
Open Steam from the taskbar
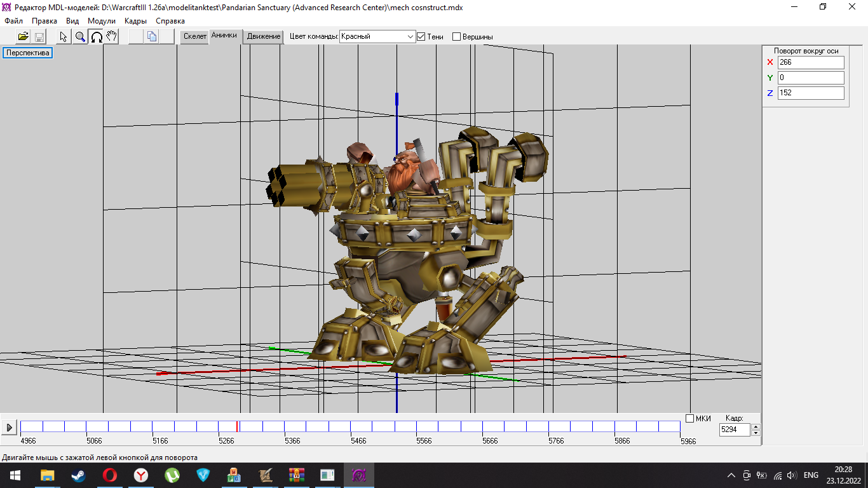click(79, 475)
